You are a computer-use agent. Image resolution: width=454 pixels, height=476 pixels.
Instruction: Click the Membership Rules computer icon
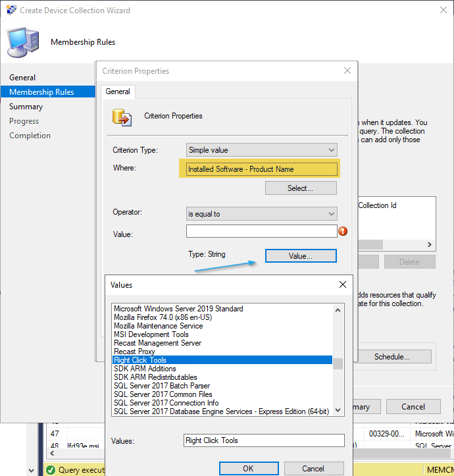click(x=22, y=41)
